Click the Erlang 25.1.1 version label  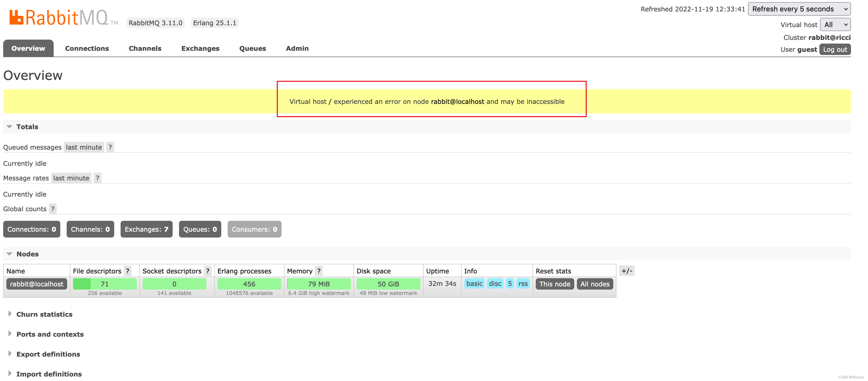click(x=215, y=23)
